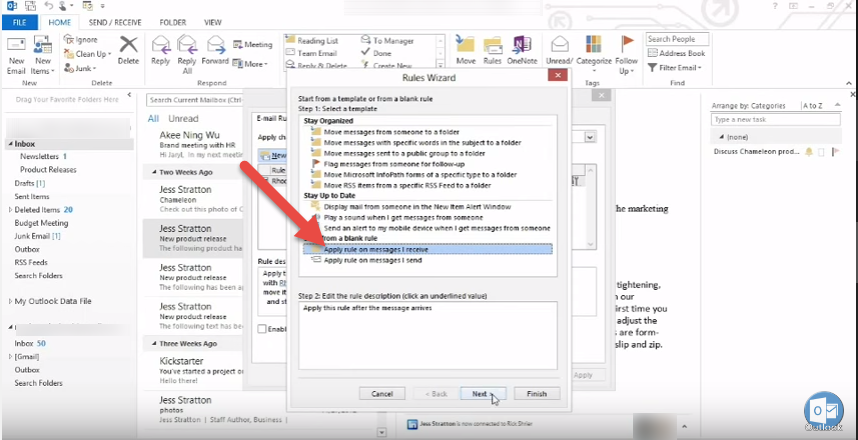
Task: Reply with a Meeting
Action: 252,44
